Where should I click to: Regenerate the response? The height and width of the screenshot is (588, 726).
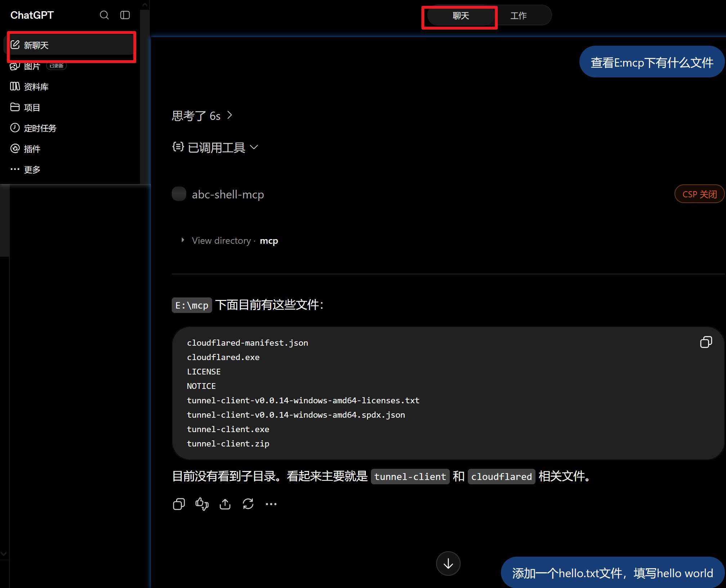click(248, 504)
